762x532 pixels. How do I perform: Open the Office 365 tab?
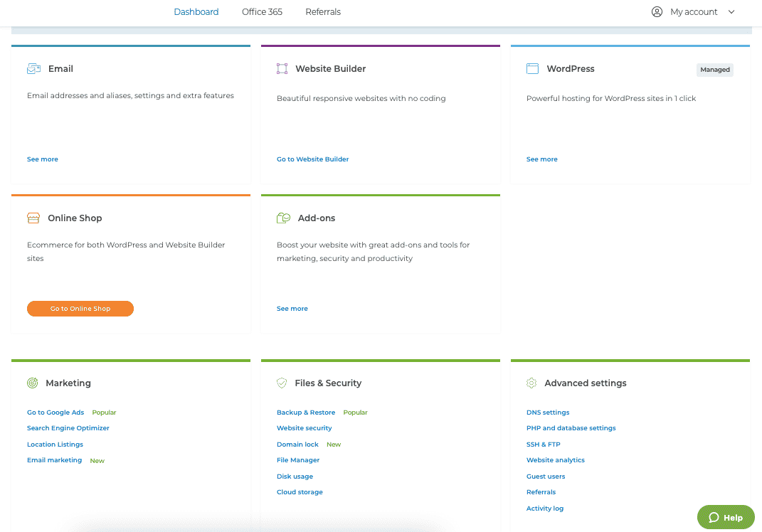click(262, 11)
